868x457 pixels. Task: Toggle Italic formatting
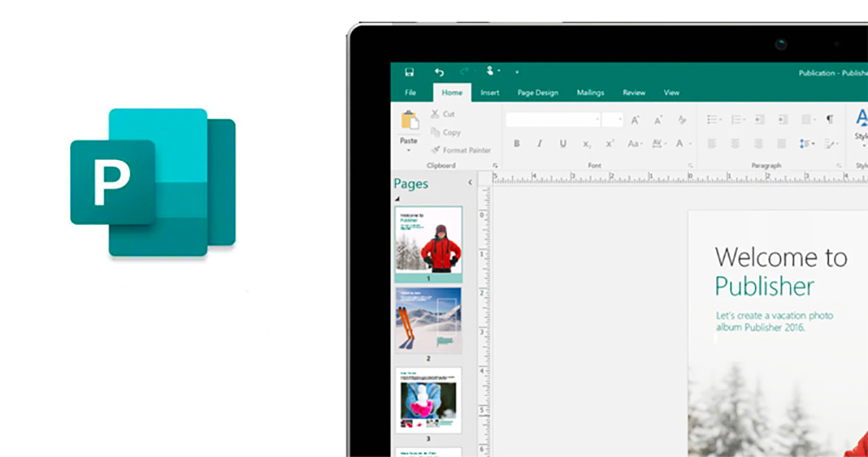(x=539, y=143)
